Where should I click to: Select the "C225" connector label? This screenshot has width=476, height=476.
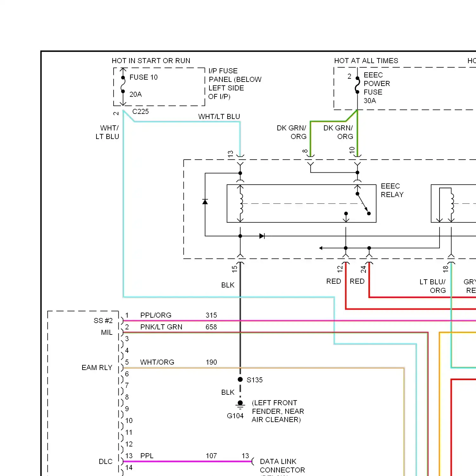[140, 111]
